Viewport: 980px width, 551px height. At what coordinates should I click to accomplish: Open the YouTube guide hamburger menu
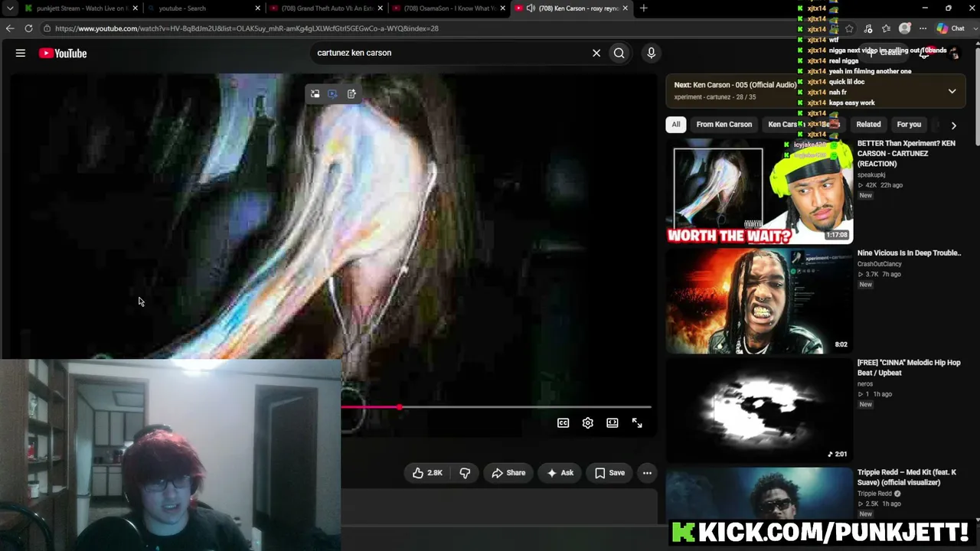(x=21, y=54)
